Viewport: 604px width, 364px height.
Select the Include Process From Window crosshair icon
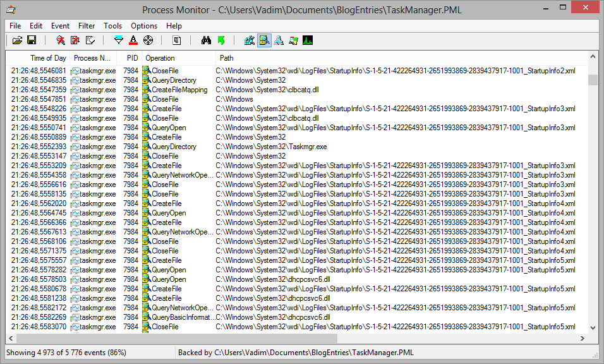(x=148, y=40)
